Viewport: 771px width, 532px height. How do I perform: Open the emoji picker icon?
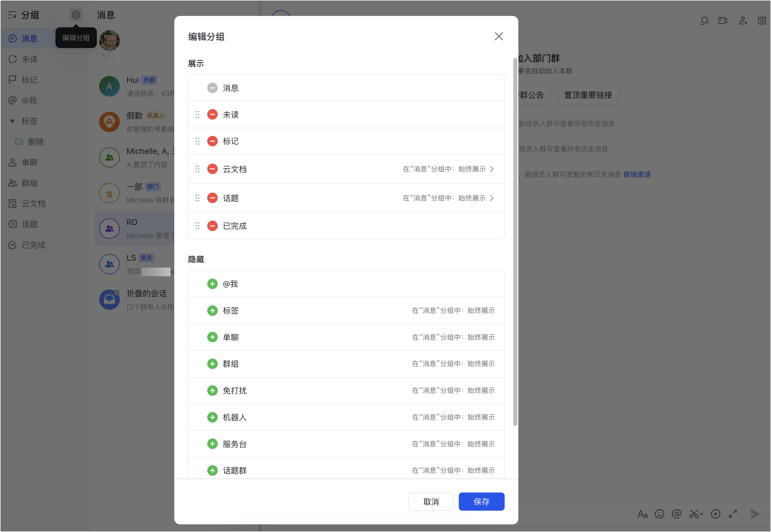point(659,514)
